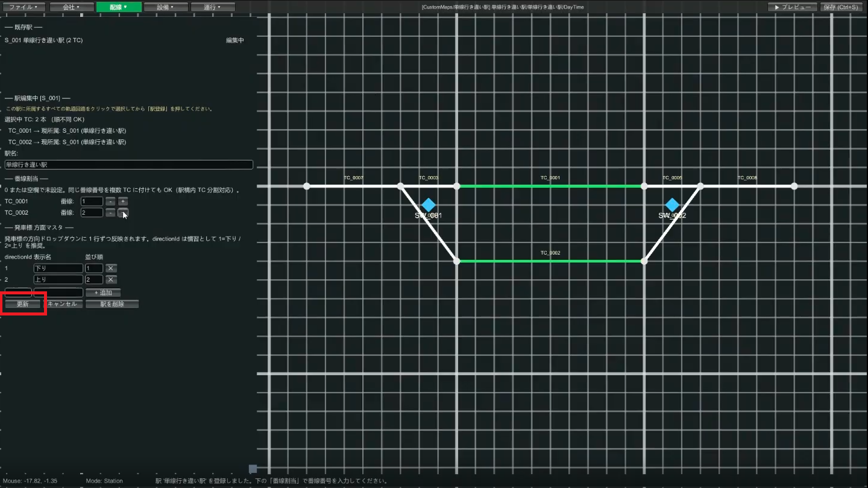Click the 駅を削除 delete station button
Image resolution: width=868 pixels, height=488 pixels.
coord(112,304)
